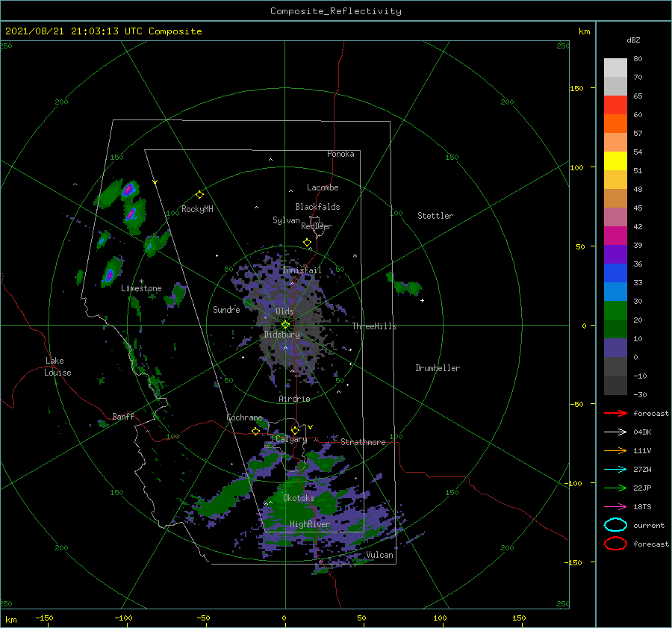The width and height of the screenshot is (672, 628).
Task: Click the Sylvan label
Action: point(286,220)
